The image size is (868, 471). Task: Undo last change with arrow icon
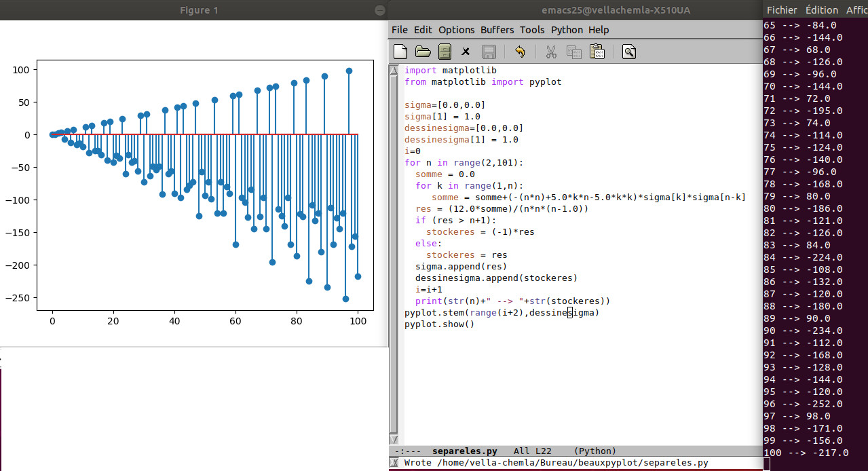pyautogui.click(x=520, y=52)
